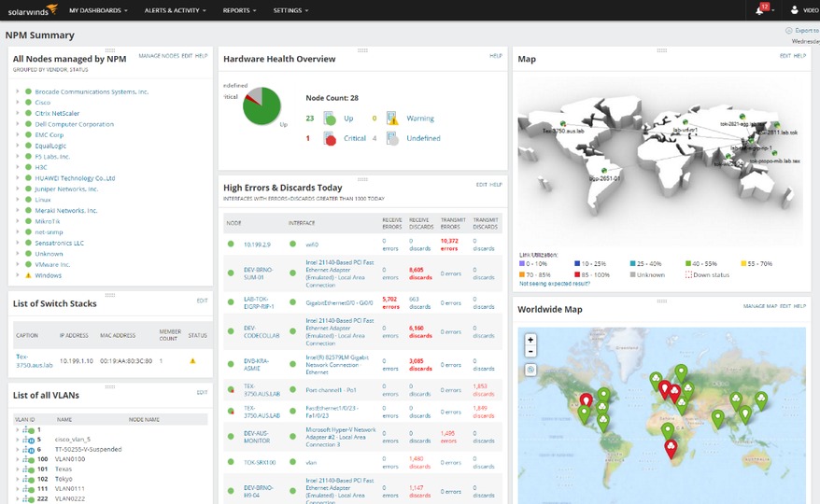
Task: Click the notifications bell icon
Action: coord(759,10)
